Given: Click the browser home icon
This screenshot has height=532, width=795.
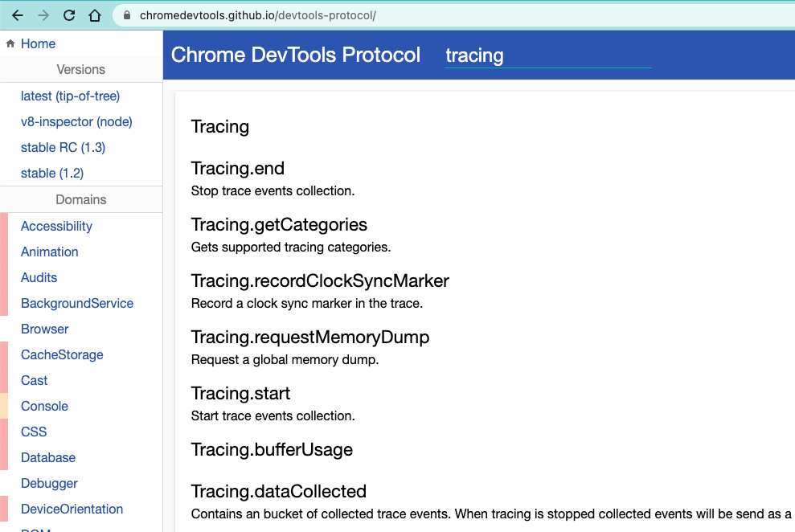Looking at the screenshot, I should (95, 16).
